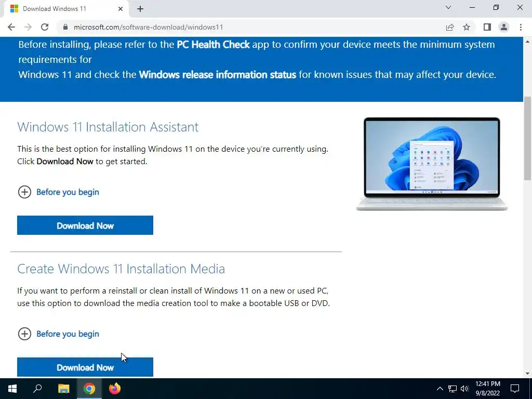
Task: Click the padlock site info icon
Action: (65, 27)
